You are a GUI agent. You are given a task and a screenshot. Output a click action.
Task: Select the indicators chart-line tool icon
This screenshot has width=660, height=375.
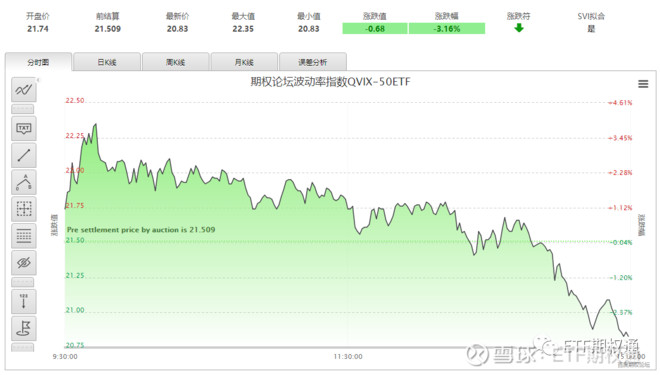point(24,90)
